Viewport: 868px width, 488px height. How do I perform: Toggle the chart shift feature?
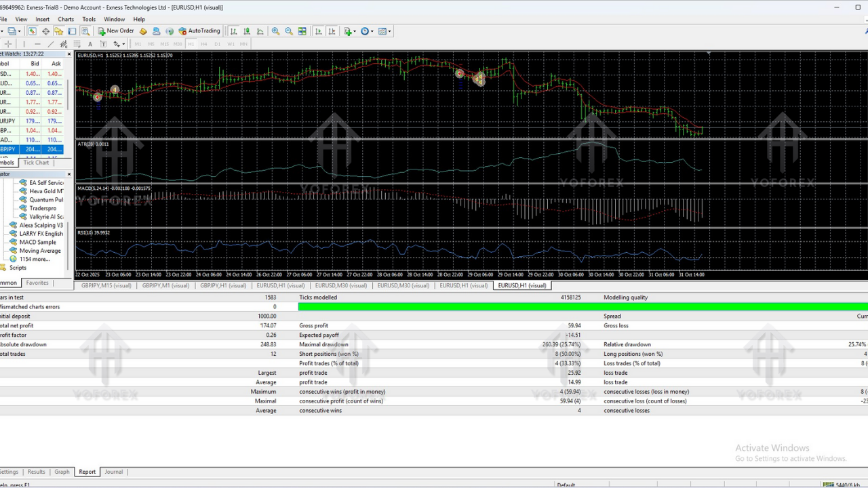[332, 31]
